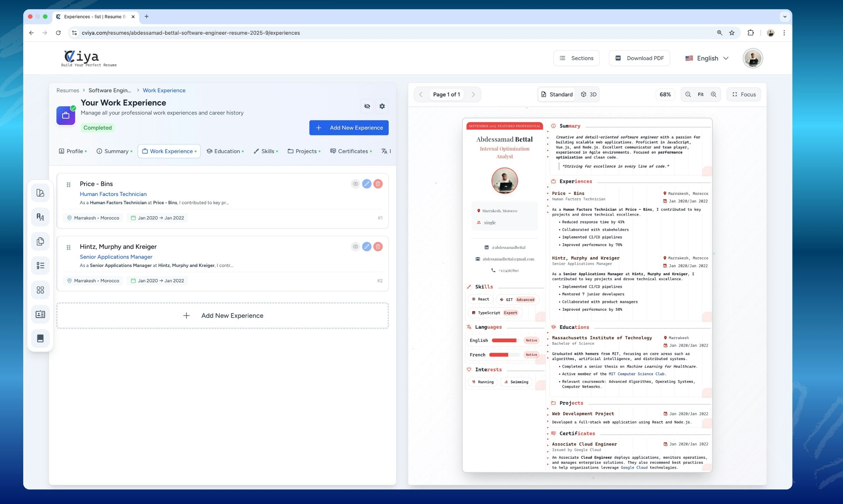Click the typography icon in left sidebar
Screen dimensions: 843x504
click(x=40, y=217)
